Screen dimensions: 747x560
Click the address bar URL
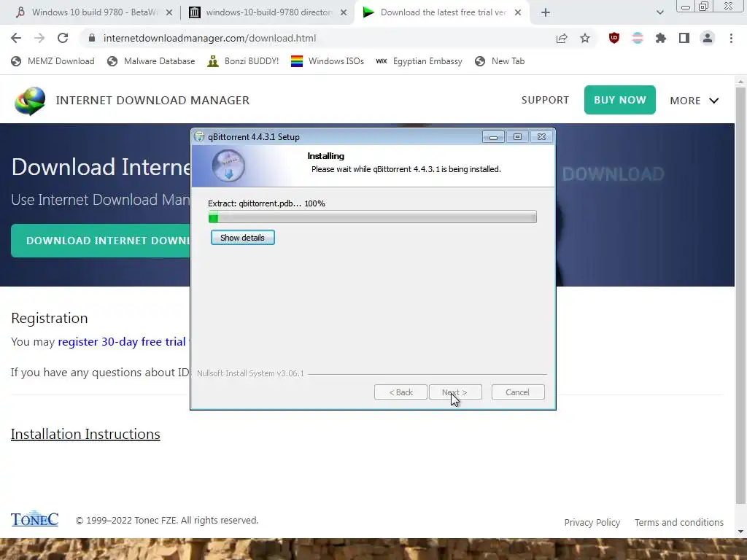coord(209,38)
